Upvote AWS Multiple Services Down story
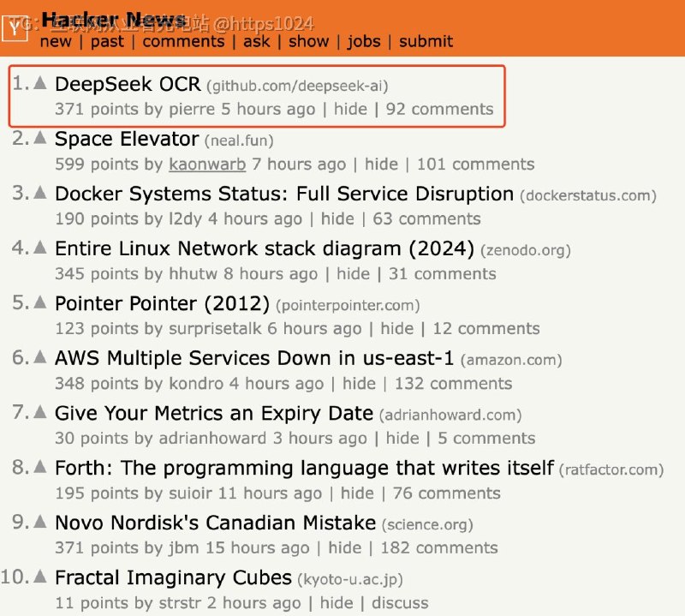The height and width of the screenshot is (616, 685). point(40,356)
